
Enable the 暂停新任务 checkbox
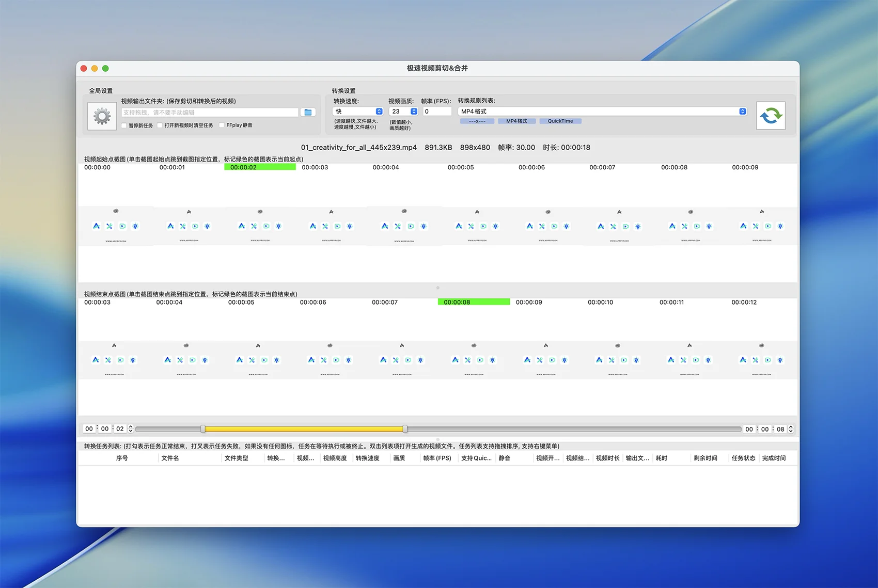pyautogui.click(x=124, y=125)
